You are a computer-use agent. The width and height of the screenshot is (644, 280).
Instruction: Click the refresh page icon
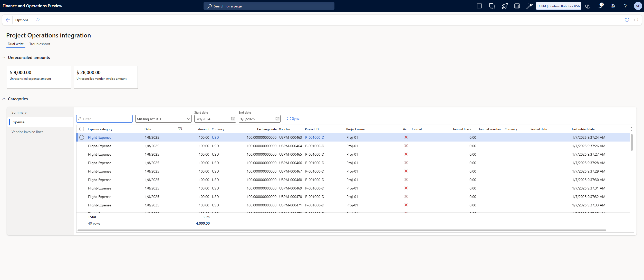tap(627, 20)
